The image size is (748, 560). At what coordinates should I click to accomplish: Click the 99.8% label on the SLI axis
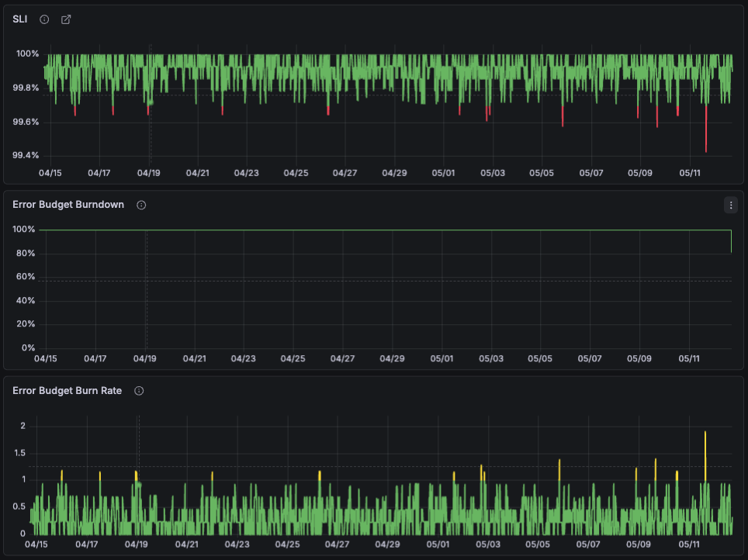pyautogui.click(x=26, y=88)
